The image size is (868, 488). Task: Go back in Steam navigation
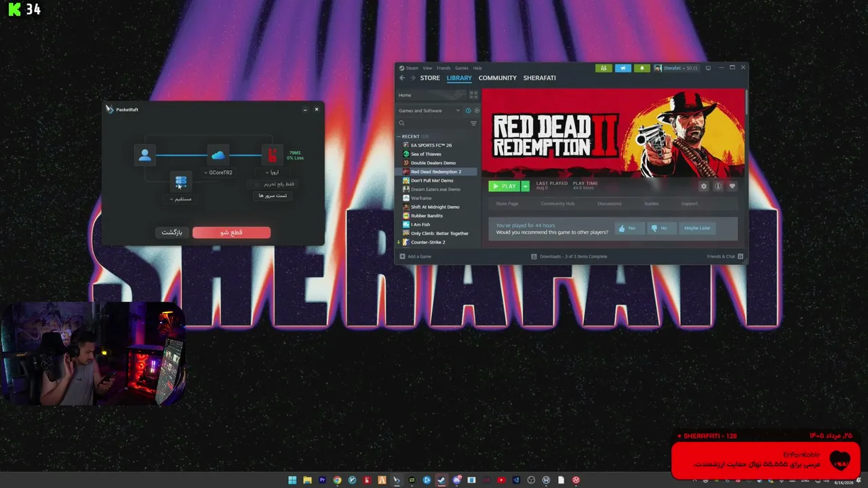point(402,78)
